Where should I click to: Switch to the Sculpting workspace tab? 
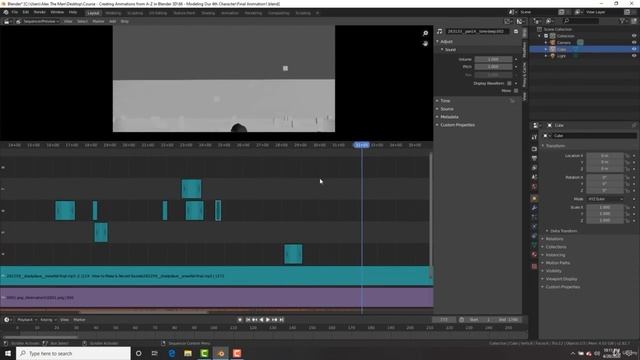pyautogui.click(x=135, y=13)
